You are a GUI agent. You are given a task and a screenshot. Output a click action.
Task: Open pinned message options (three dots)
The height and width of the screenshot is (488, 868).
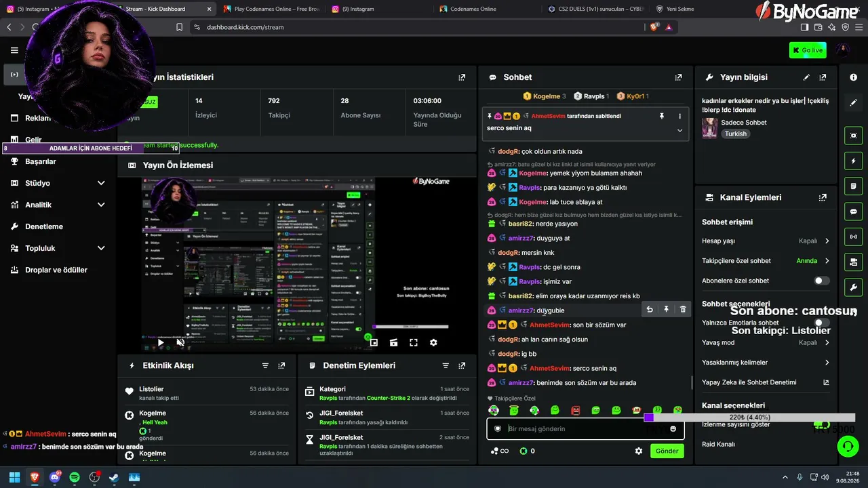click(679, 116)
